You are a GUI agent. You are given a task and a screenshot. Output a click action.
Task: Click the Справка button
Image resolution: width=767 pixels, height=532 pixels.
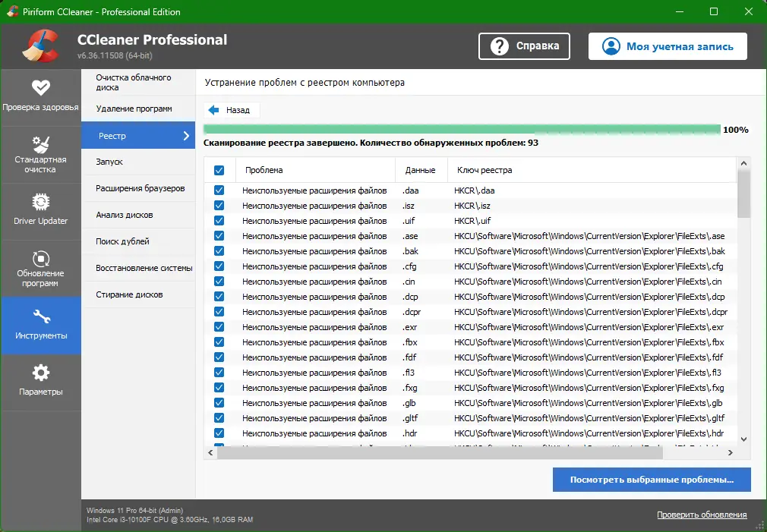[x=524, y=46]
